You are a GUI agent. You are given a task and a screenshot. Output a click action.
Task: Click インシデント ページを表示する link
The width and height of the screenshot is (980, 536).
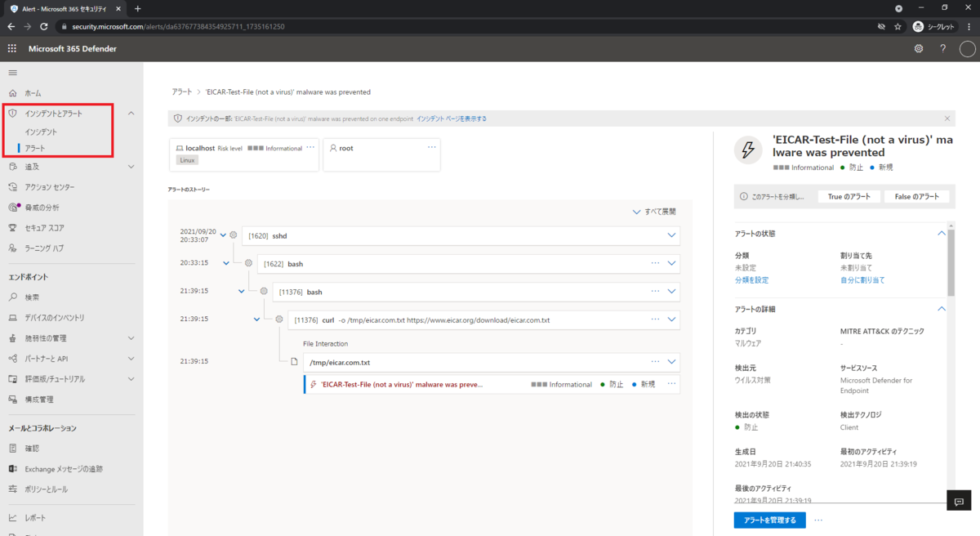[452, 118]
